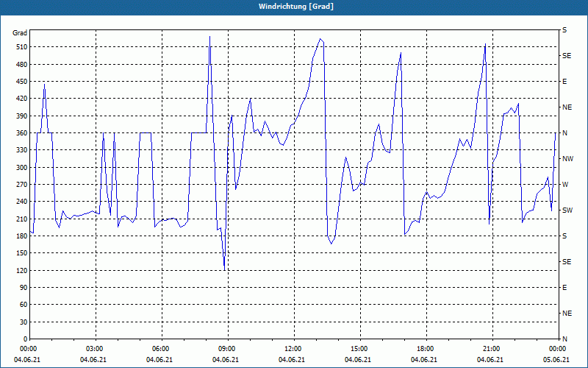The width and height of the screenshot is (588, 368).
Task: Select the y-axis value 510
Action: pos(22,47)
